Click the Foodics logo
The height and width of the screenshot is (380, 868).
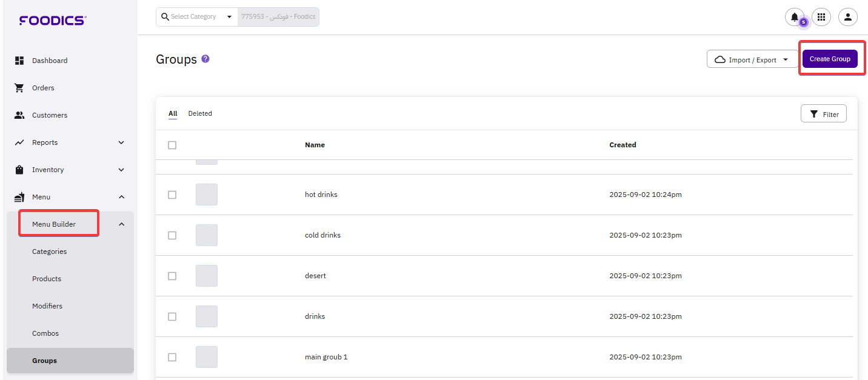pyautogui.click(x=53, y=21)
